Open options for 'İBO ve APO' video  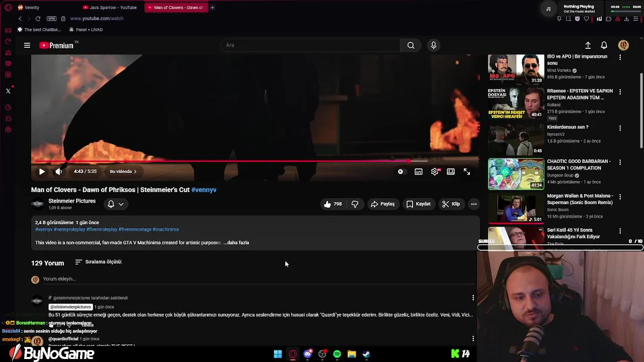pos(620,57)
